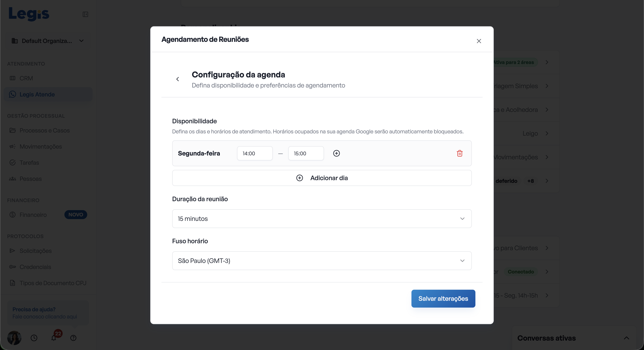Open the Duração da reunião dropdown
This screenshot has height=350, width=644.
pyautogui.click(x=322, y=219)
